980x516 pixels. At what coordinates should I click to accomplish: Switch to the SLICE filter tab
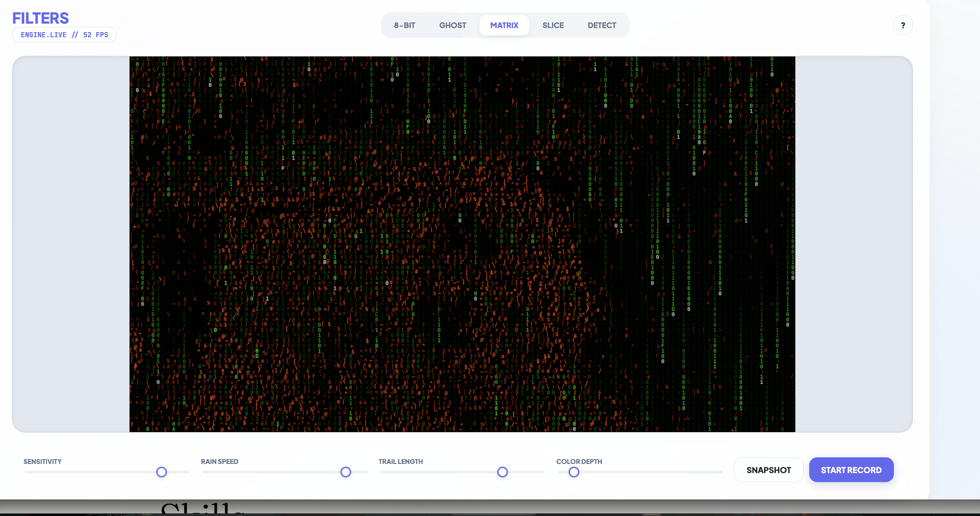(x=553, y=26)
